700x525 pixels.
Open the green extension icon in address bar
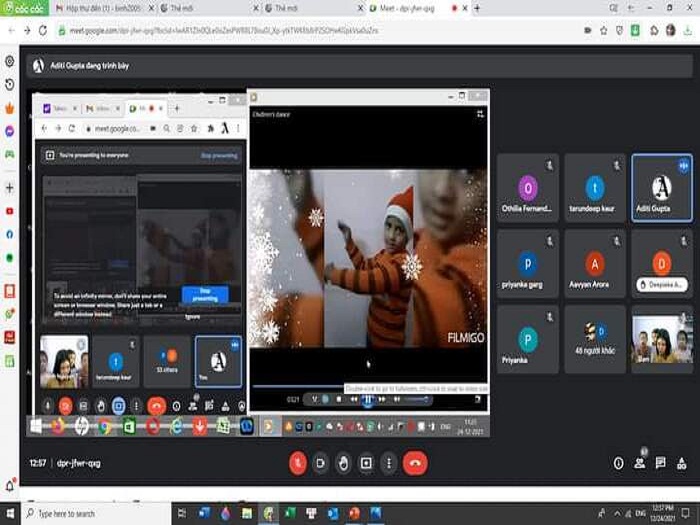[x=635, y=30]
